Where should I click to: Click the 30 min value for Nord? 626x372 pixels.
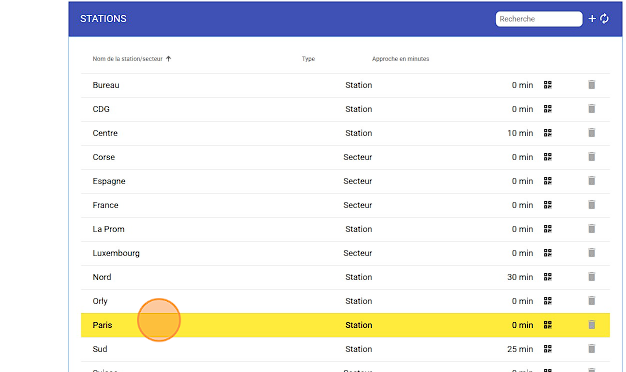tap(520, 277)
